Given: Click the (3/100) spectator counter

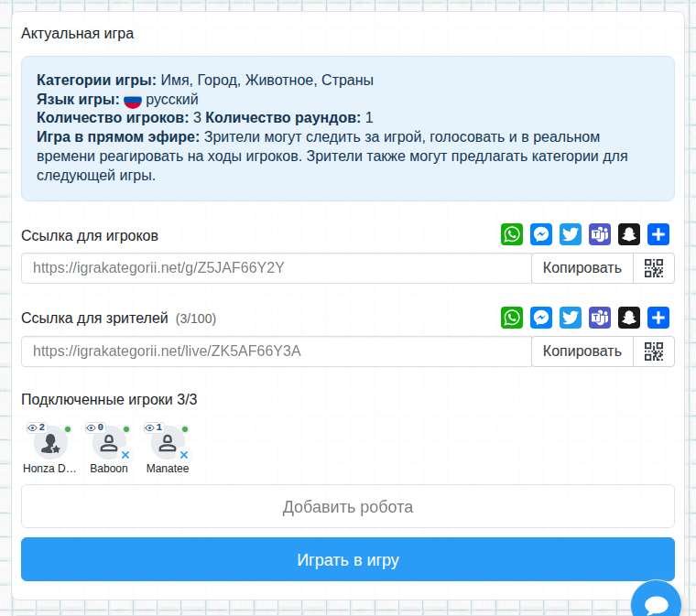Looking at the screenshot, I should (x=196, y=319).
